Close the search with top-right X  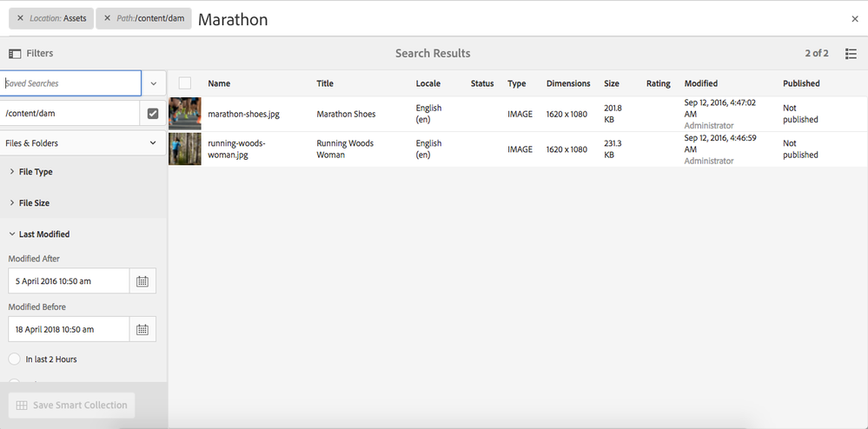pyautogui.click(x=854, y=19)
